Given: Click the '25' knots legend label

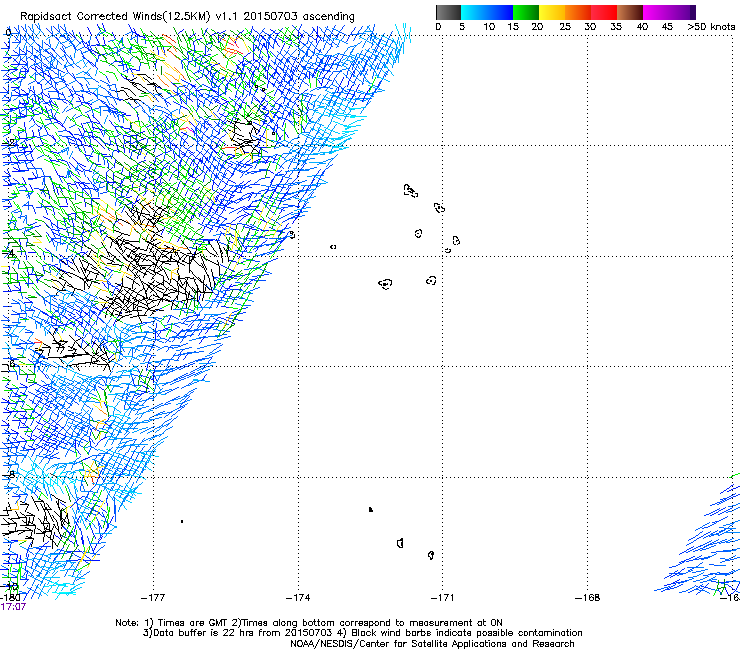Looking at the screenshot, I should tap(565, 27).
